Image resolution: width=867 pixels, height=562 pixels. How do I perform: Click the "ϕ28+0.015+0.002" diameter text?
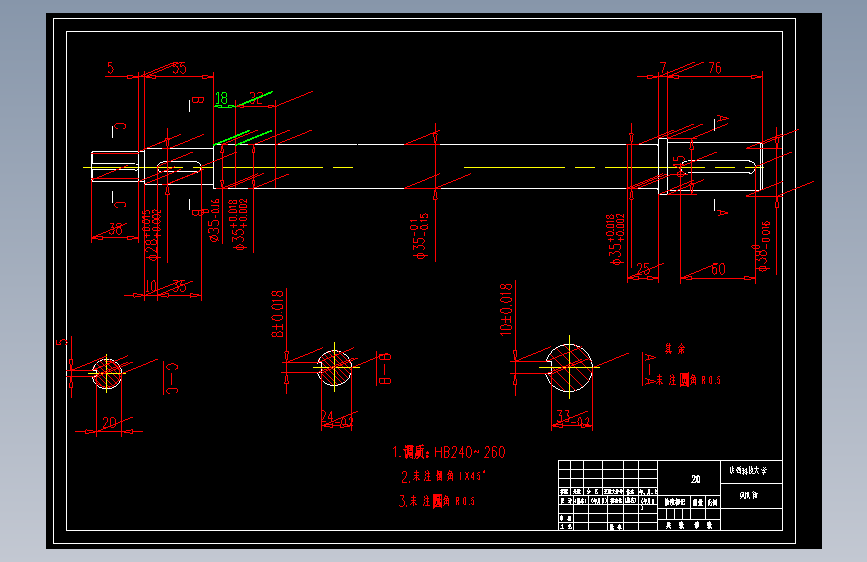coord(153,235)
